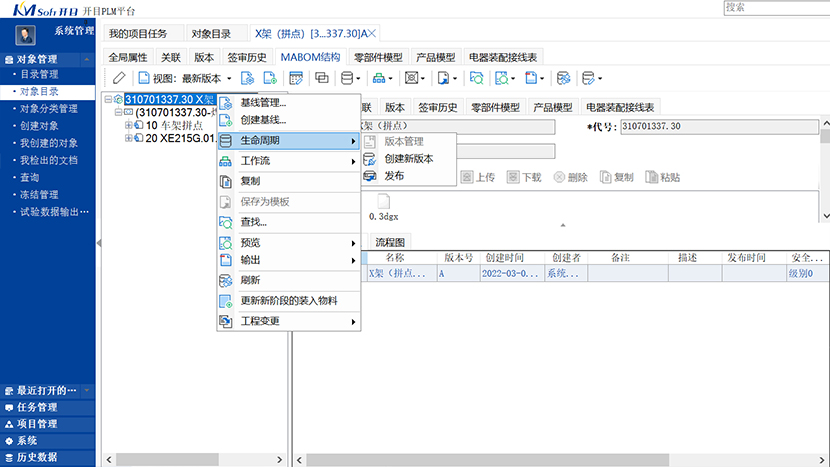
Task: Click the lifecycle cylinder icon in toolbar
Action: coord(348,78)
